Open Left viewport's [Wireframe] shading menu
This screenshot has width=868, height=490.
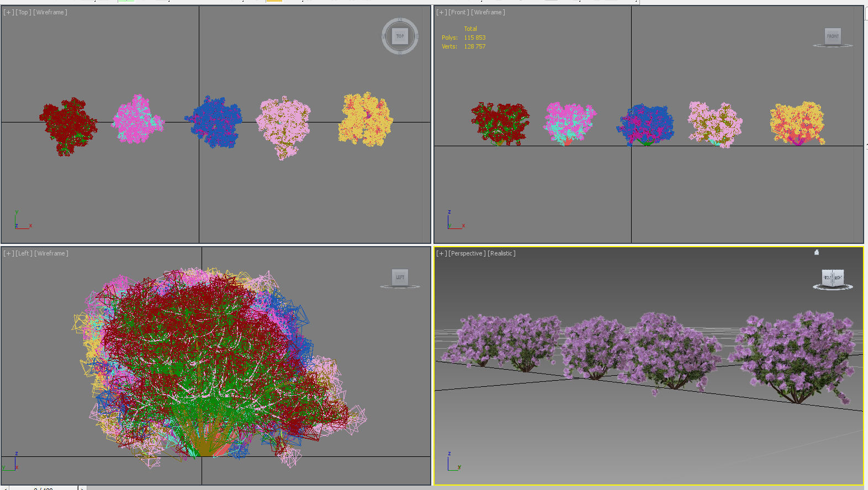(51, 253)
